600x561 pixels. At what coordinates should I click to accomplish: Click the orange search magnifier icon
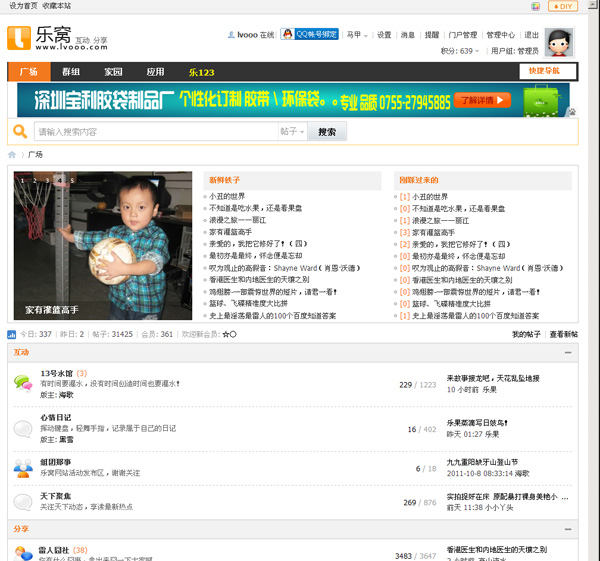(x=20, y=132)
